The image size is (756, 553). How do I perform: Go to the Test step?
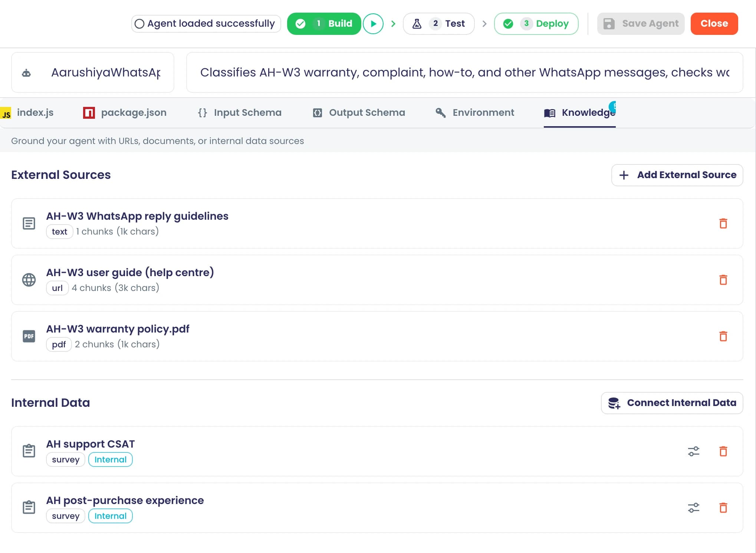pyautogui.click(x=438, y=24)
